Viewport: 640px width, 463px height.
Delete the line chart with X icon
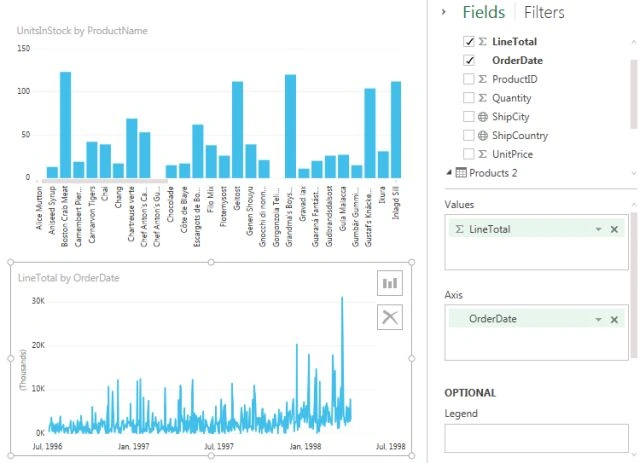390,317
